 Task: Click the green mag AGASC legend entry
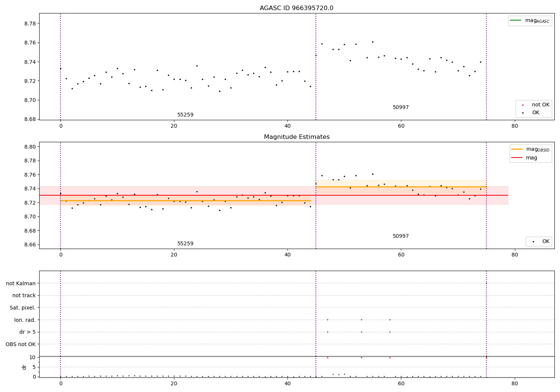click(x=530, y=21)
